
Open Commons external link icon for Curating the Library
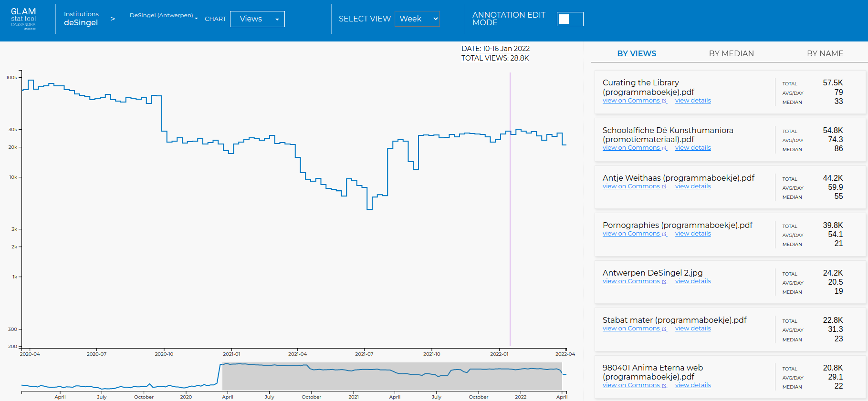click(x=664, y=101)
